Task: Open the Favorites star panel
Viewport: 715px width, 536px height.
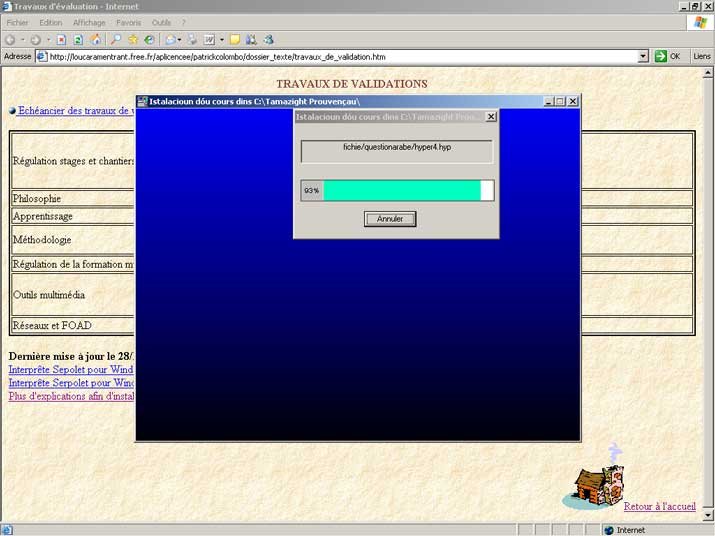Action: (133, 40)
